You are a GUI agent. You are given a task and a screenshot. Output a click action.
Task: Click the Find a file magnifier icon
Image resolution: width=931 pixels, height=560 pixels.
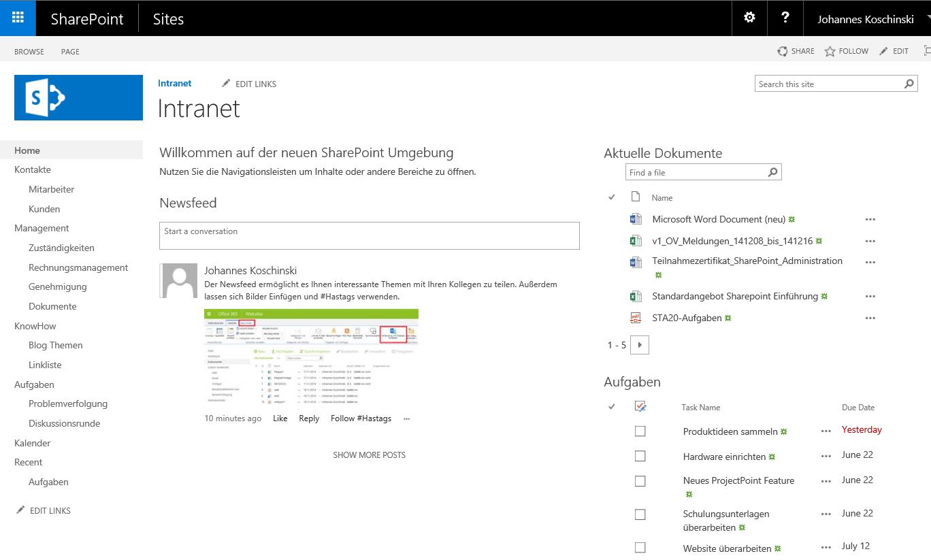tap(772, 172)
